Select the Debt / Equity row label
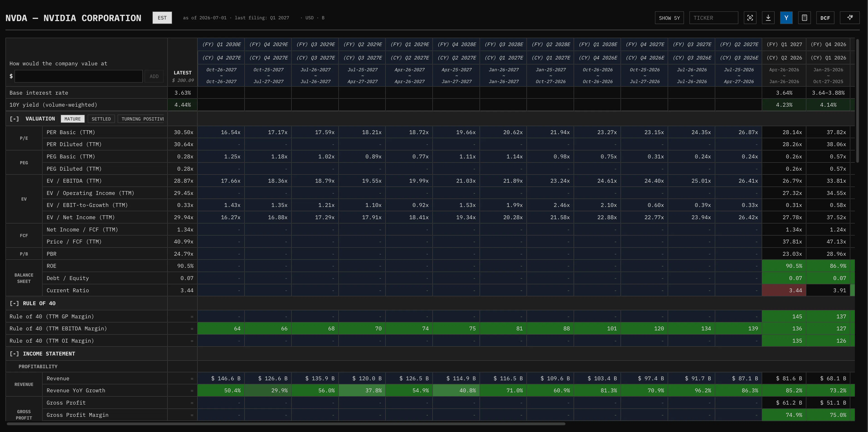This screenshot has height=432, width=868. click(68, 278)
